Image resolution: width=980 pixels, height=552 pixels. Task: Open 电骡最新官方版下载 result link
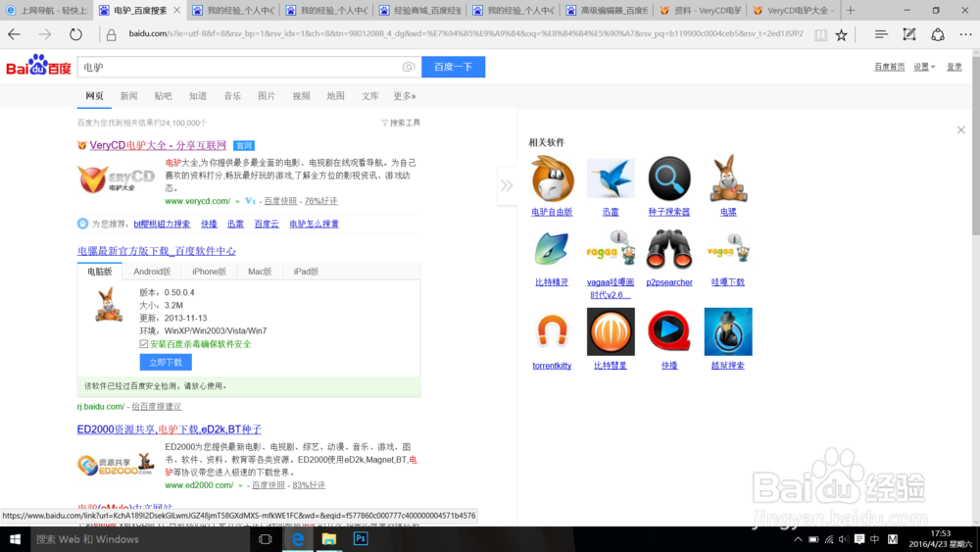(156, 251)
